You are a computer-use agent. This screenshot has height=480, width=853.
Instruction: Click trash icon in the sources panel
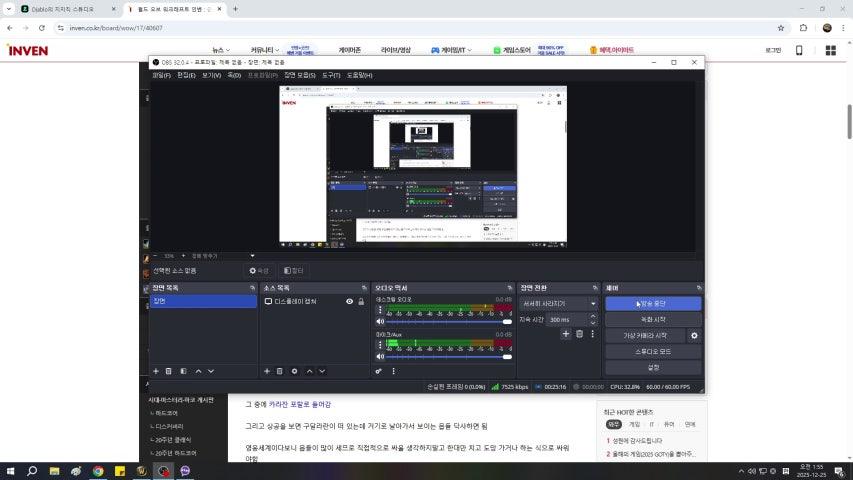tap(280, 371)
